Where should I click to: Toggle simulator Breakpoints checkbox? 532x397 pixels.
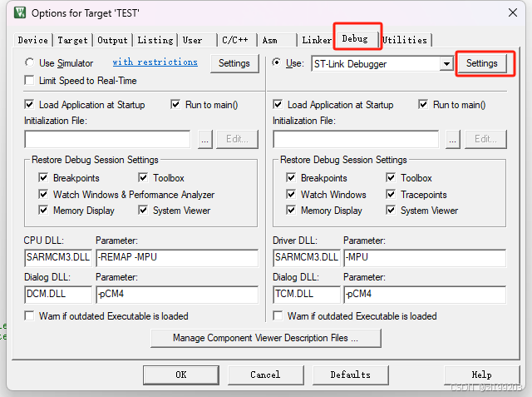pyautogui.click(x=43, y=177)
